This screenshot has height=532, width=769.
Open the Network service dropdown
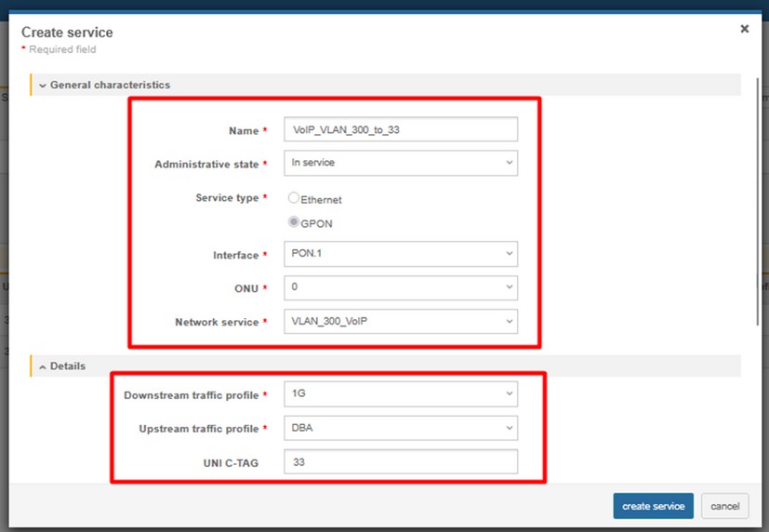click(x=401, y=322)
